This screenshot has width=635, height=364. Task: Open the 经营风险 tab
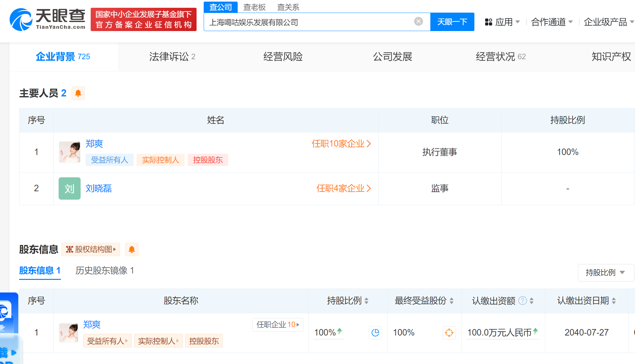283,57
